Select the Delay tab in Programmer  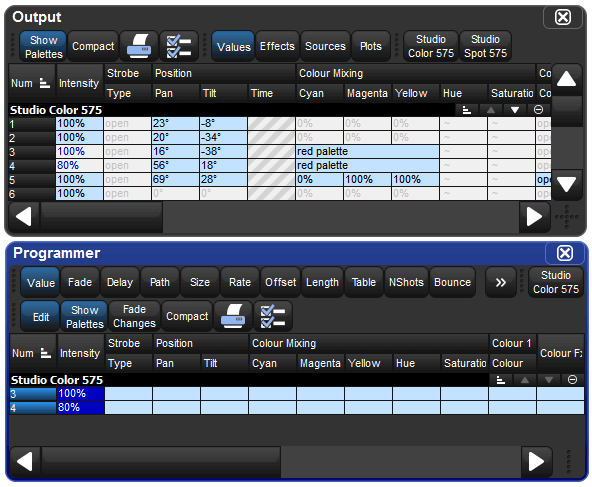click(120, 282)
